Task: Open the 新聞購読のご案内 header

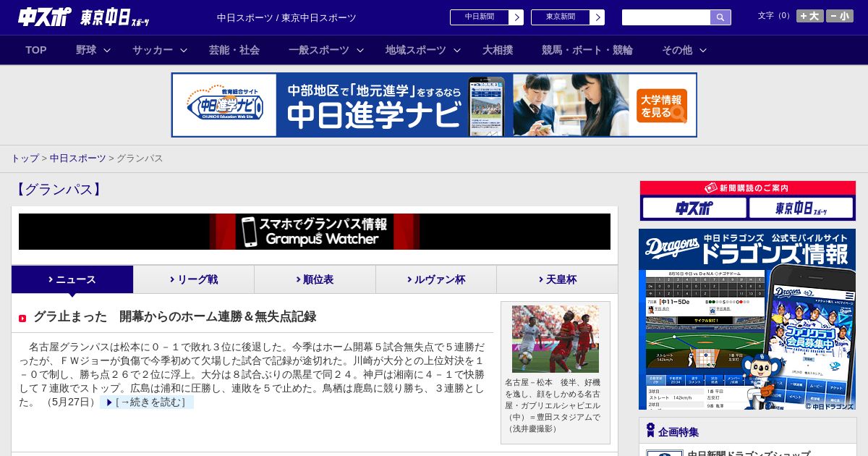Action: tap(747, 188)
